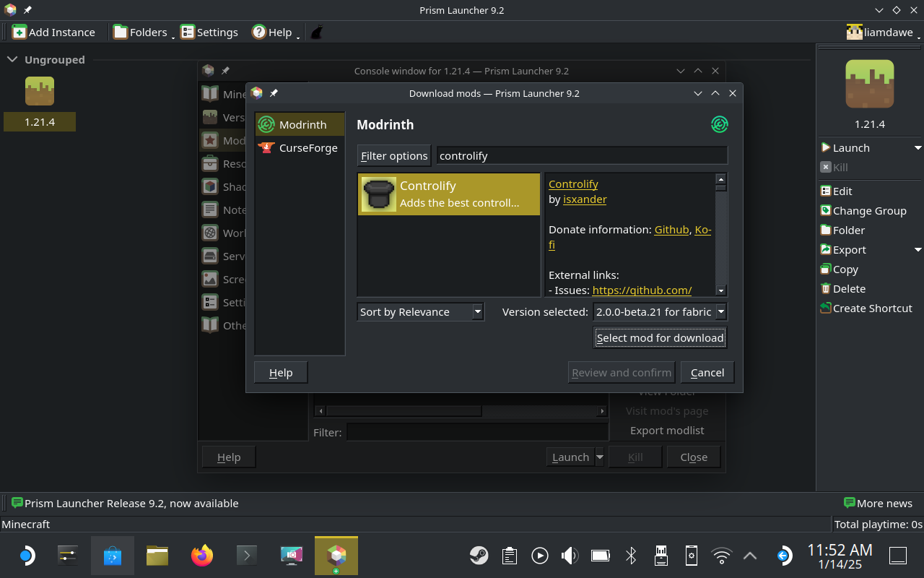
Task: Open the version selected dropdown
Action: coord(659,311)
